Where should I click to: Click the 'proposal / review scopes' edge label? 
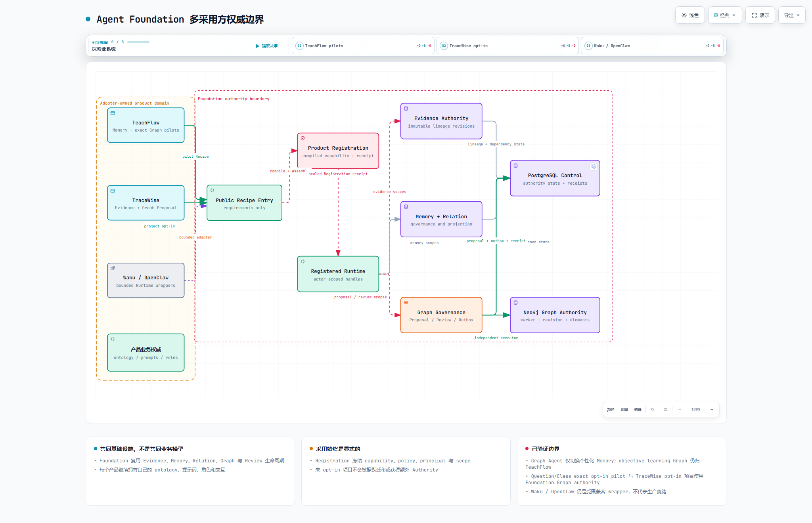point(360,297)
